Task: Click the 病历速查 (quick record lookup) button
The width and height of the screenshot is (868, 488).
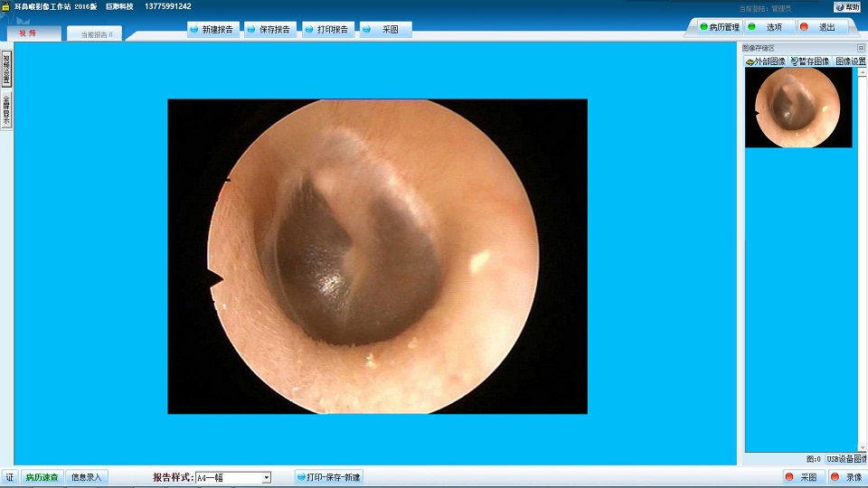Action: click(42, 477)
